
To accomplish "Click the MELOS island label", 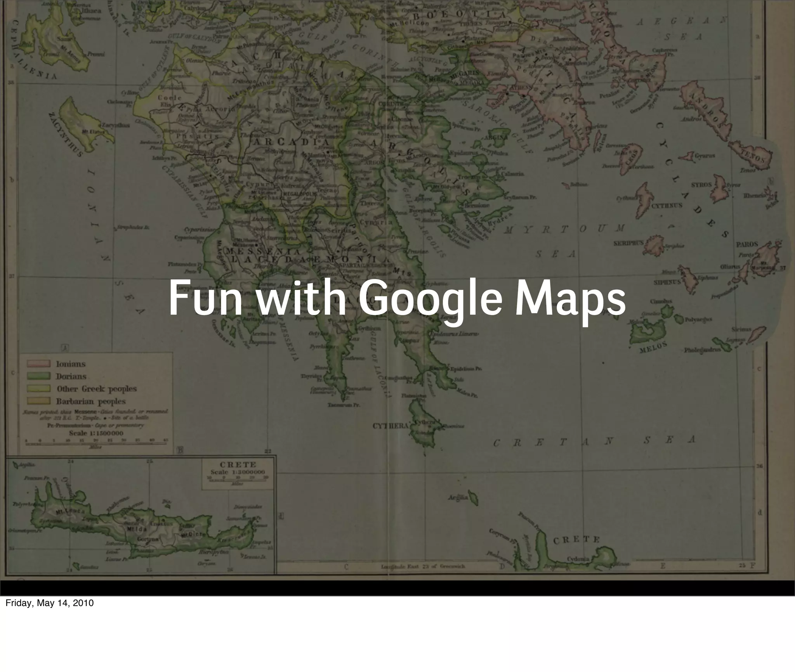I will click(x=653, y=346).
